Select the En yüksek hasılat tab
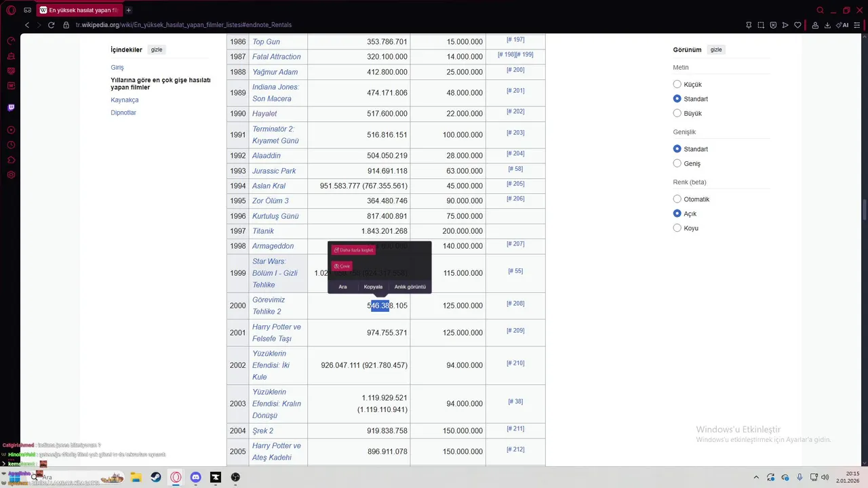868x488 pixels. click(78, 10)
